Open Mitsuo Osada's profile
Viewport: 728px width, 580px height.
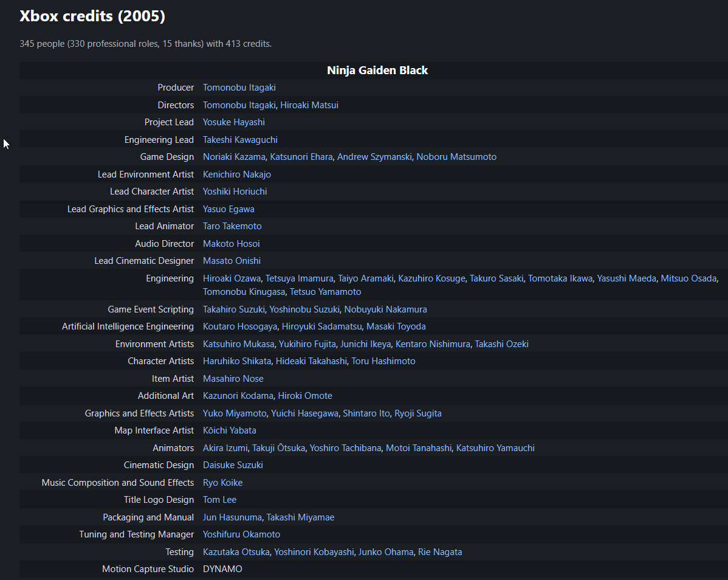tap(689, 278)
